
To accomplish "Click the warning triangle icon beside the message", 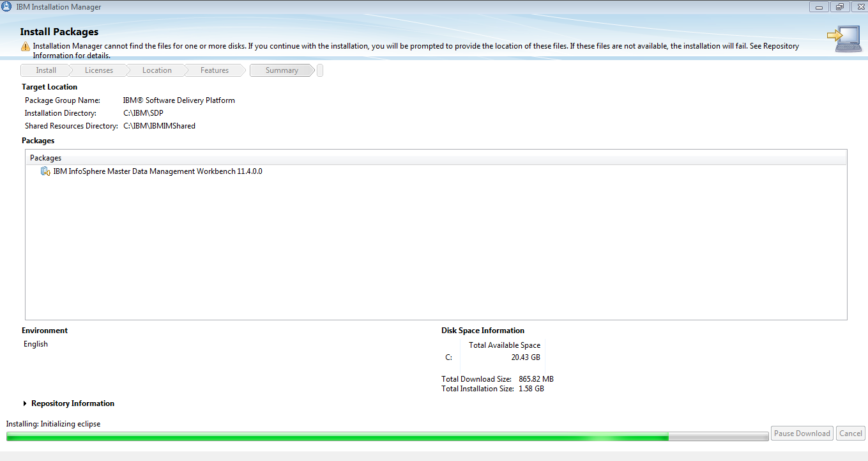I will point(25,47).
